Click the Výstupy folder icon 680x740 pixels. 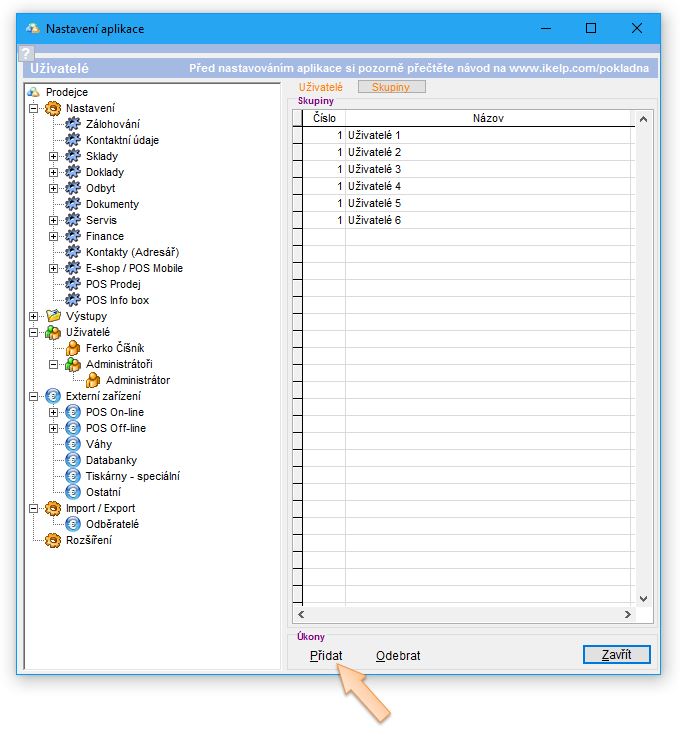(x=53, y=316)
